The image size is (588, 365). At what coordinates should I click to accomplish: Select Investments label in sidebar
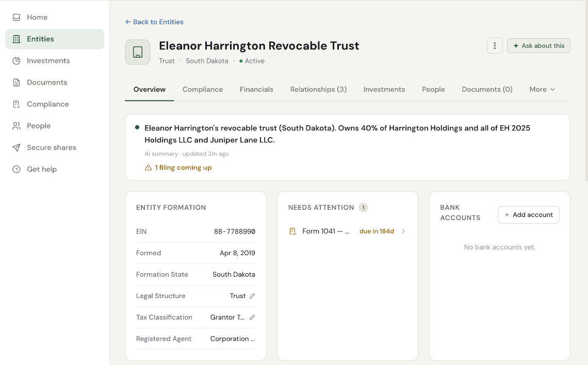[x=48, y=61]
